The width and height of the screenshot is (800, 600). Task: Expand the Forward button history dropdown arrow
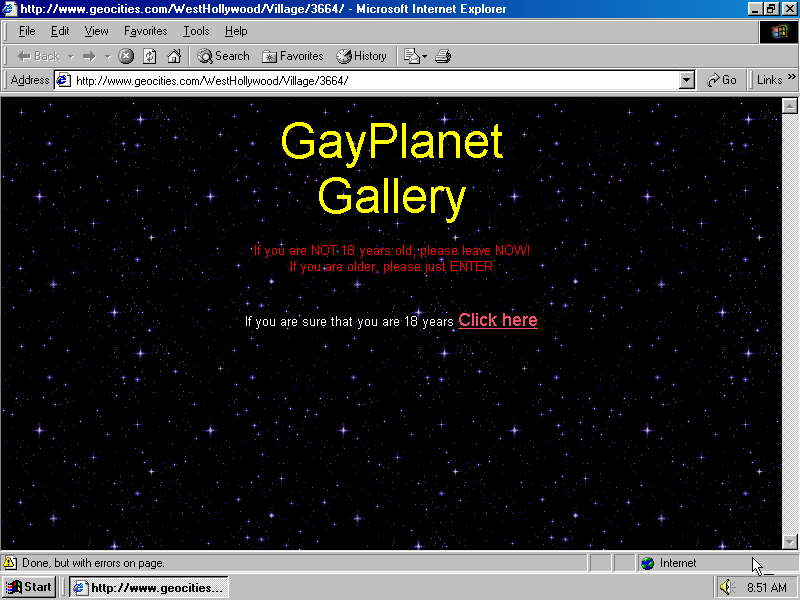[x=107, y=57]
